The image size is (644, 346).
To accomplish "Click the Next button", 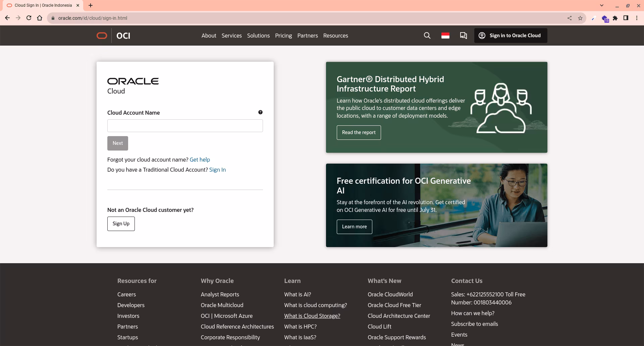I will pyautogui.click(x=118, y=143).
